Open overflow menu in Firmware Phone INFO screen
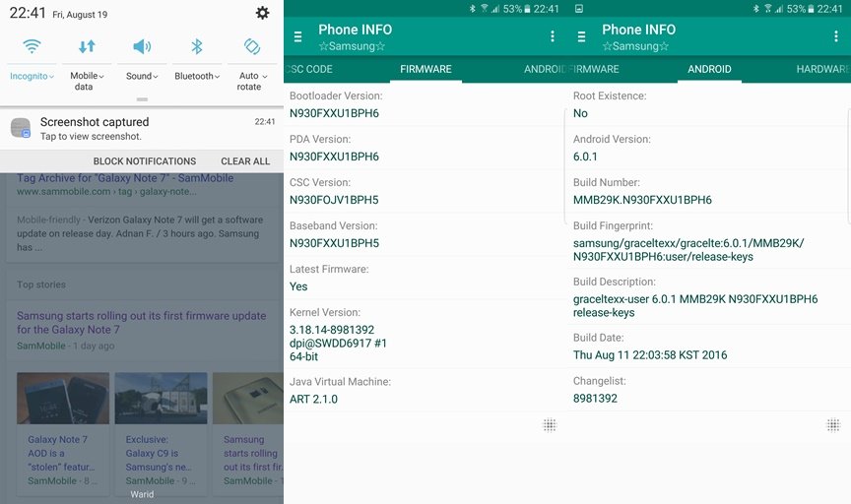This screenshot has width=851, height=504. (553, 36)
